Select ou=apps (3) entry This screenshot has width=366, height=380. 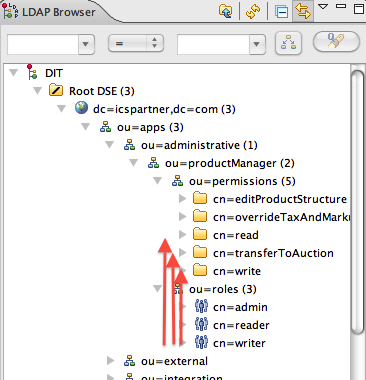pyautogui.click(x=150, y=127)
